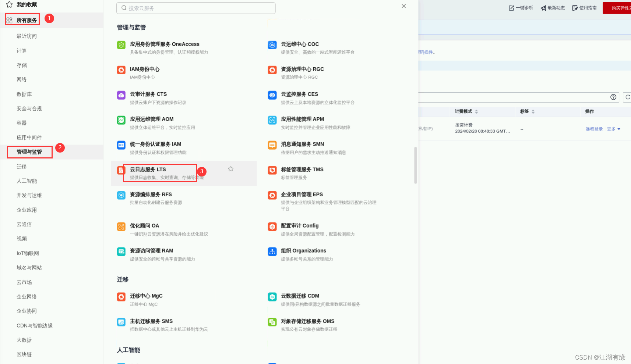
Task: Select CDN与智能边缘 category
Action: tap(35, 326)
